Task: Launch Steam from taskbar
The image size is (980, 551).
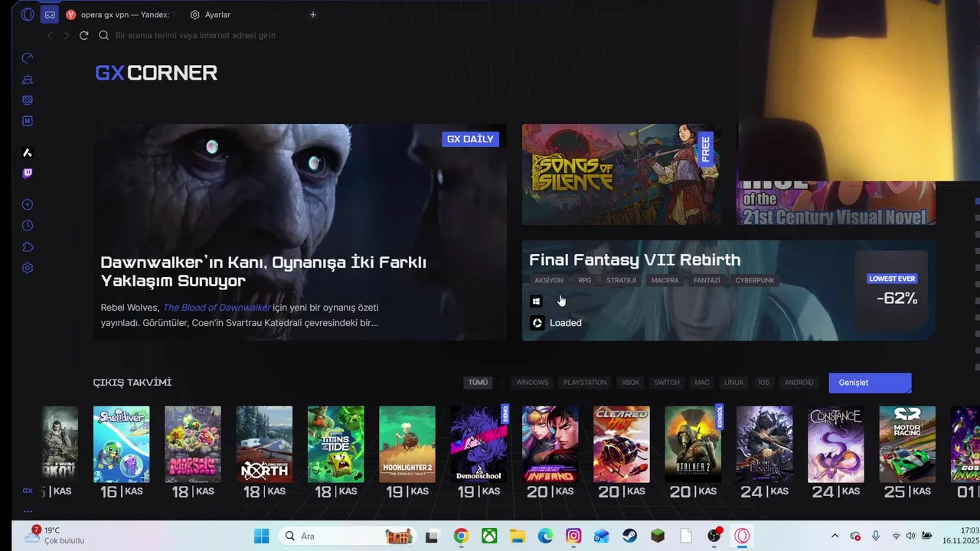Action: coord(629,536)
